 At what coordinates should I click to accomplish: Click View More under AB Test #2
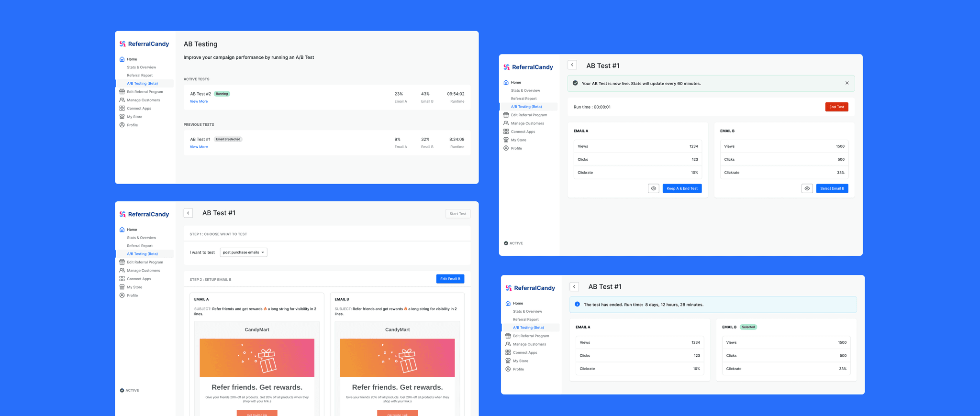[199, 101]
